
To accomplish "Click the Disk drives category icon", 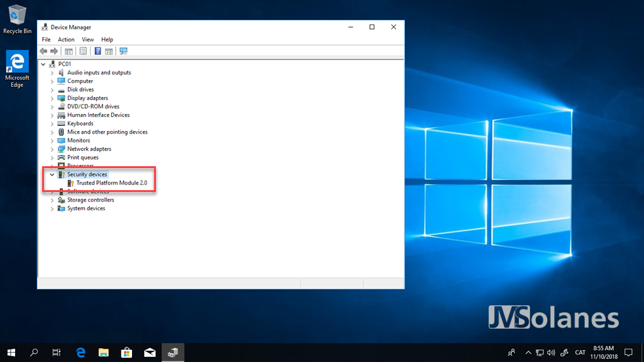I will [x=61, y=89].
